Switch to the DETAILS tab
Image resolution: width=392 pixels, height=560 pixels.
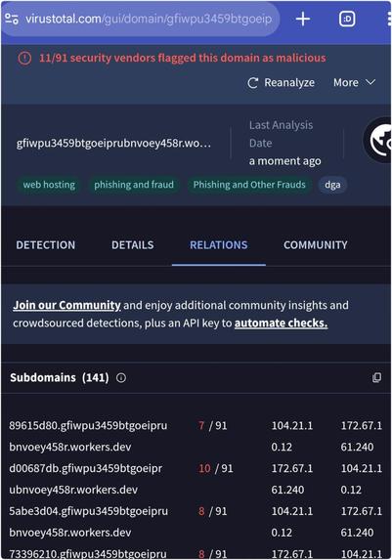[133, 245]
